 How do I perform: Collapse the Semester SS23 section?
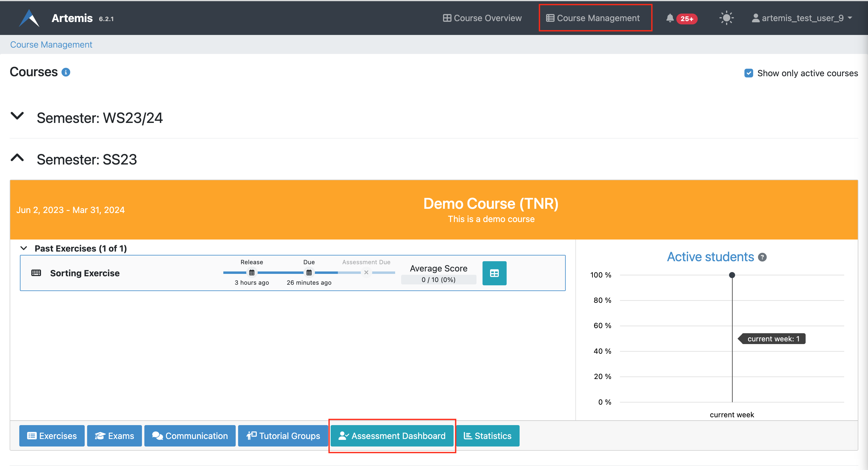coord(17,158)
